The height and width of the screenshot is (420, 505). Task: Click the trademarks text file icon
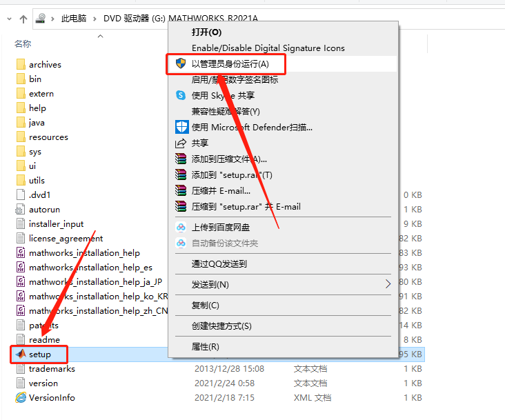pyautogui.click(x=21, y=368)
